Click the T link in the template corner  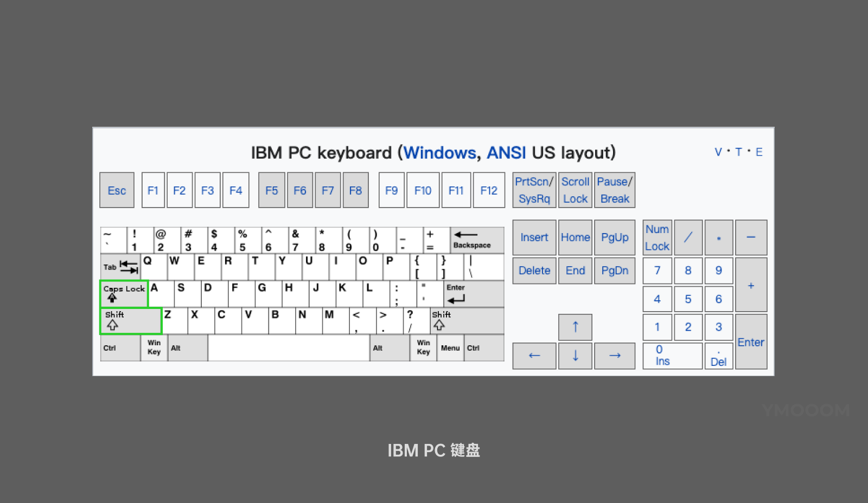click(738, 152)
